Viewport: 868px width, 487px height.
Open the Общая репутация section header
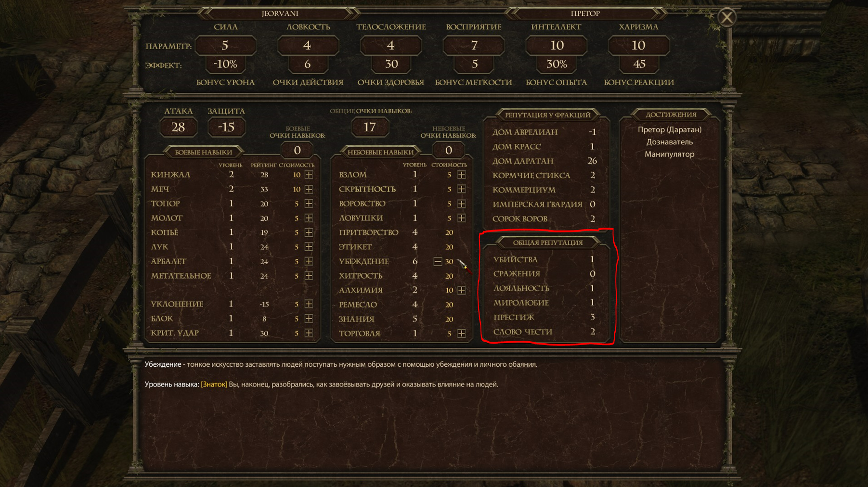pyautogui.click(x=547, y=243)
